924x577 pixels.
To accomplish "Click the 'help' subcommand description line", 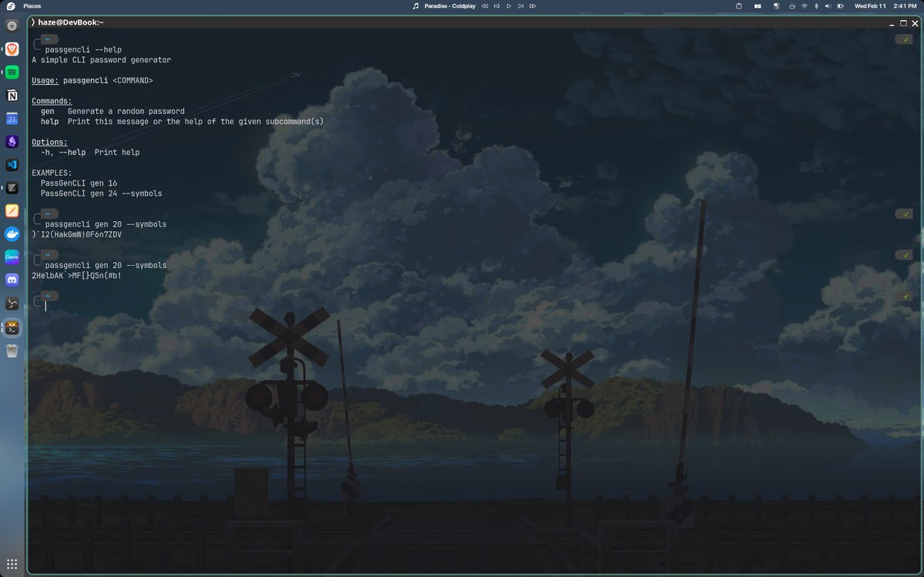I will coord(182,122).
